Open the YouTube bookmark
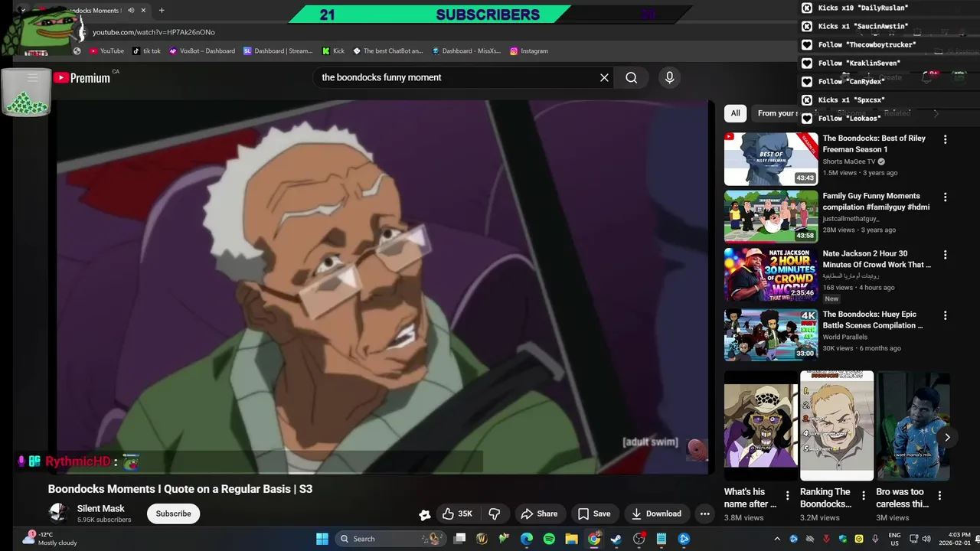Image resolution: width=980 pixels, height=551 pixels. (x=106, y=51)
